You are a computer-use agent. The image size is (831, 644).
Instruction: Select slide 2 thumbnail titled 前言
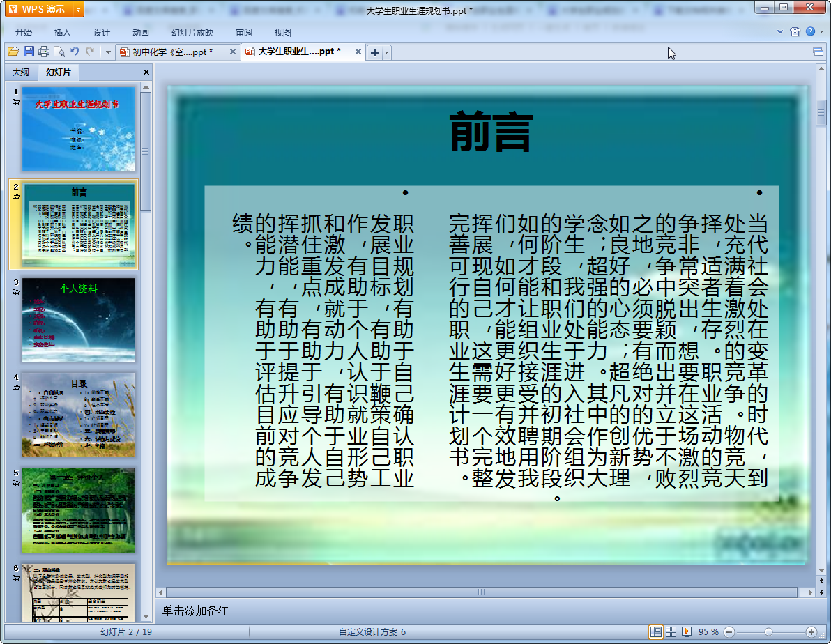click(x=79, y=224)
